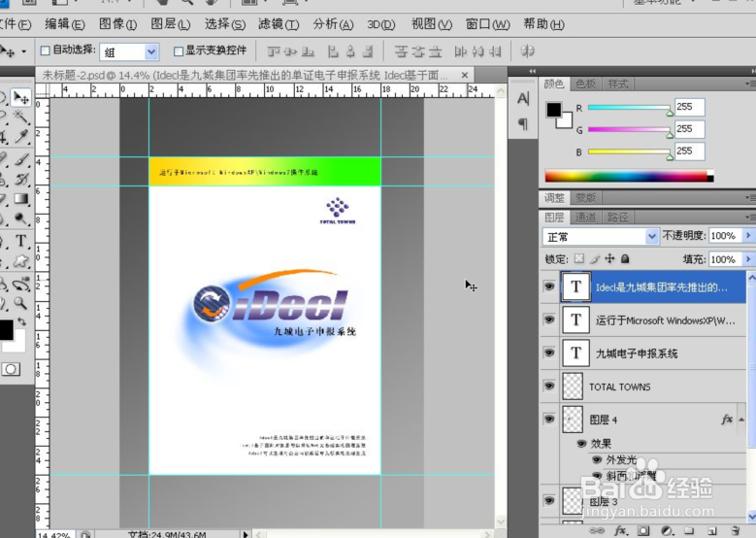756x538 pixels.
Task: Create new fill or adjustment layer
Action: click(667, 530)
